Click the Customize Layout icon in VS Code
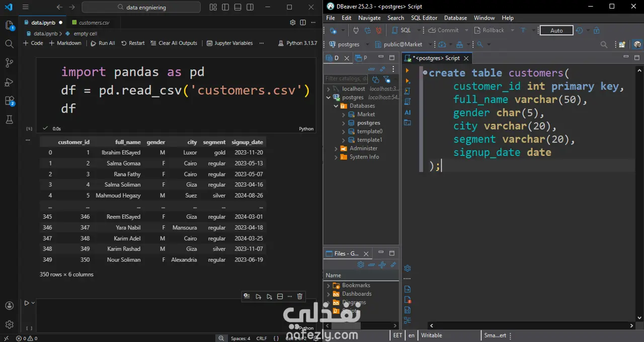Viewport: 644px width, 342px height. [213, 7]
